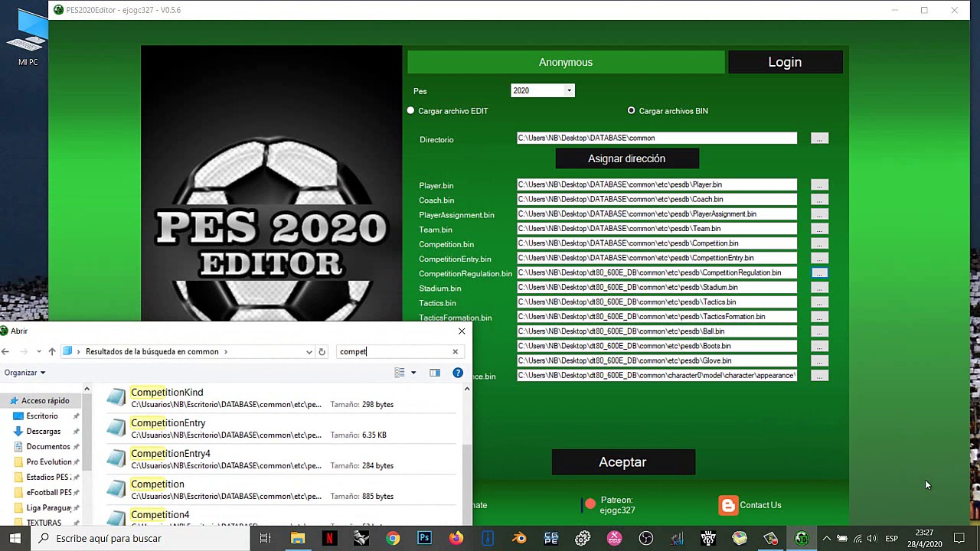
Task: Click the MI PC desktop icon
Action: tap(28, 38)
